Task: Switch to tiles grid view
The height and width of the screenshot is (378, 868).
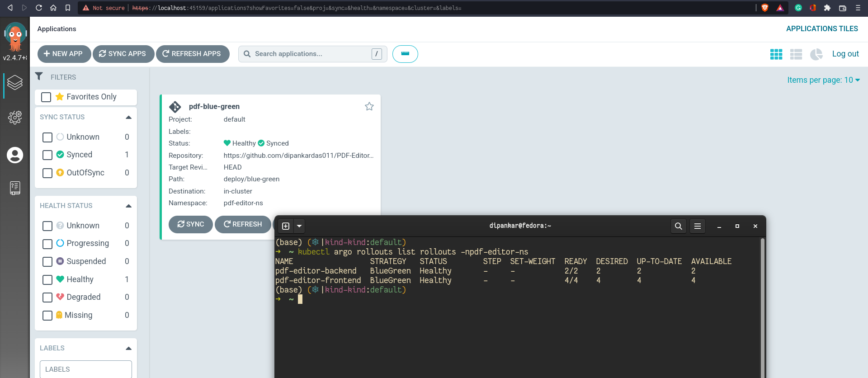Action: tap(776, 54)
